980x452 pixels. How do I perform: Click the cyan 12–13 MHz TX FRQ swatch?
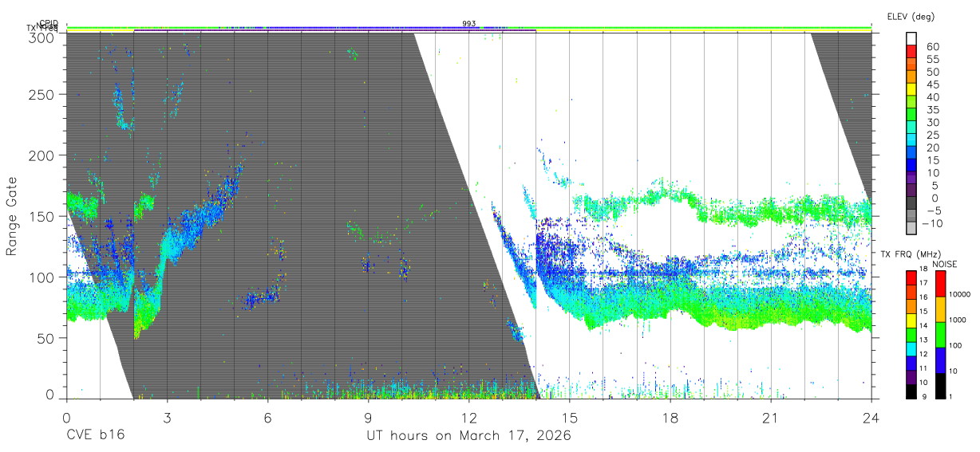pyautogui.click(x=912, y=348)
